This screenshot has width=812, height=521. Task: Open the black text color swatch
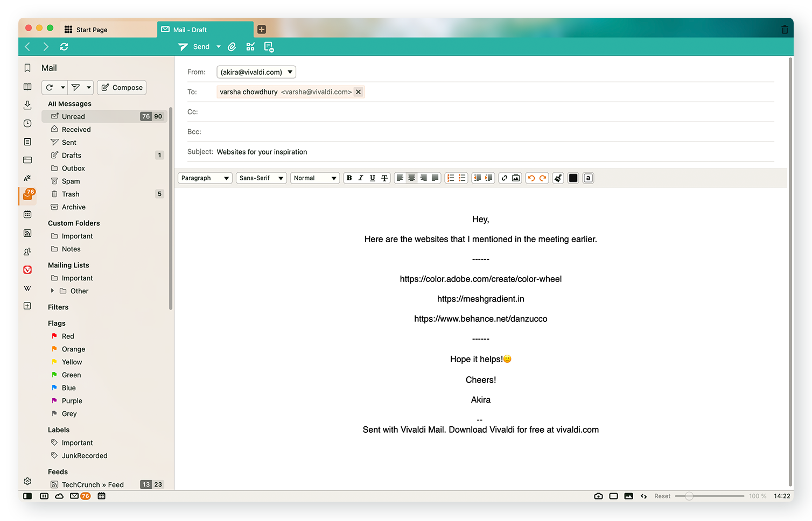pos(573,178)
